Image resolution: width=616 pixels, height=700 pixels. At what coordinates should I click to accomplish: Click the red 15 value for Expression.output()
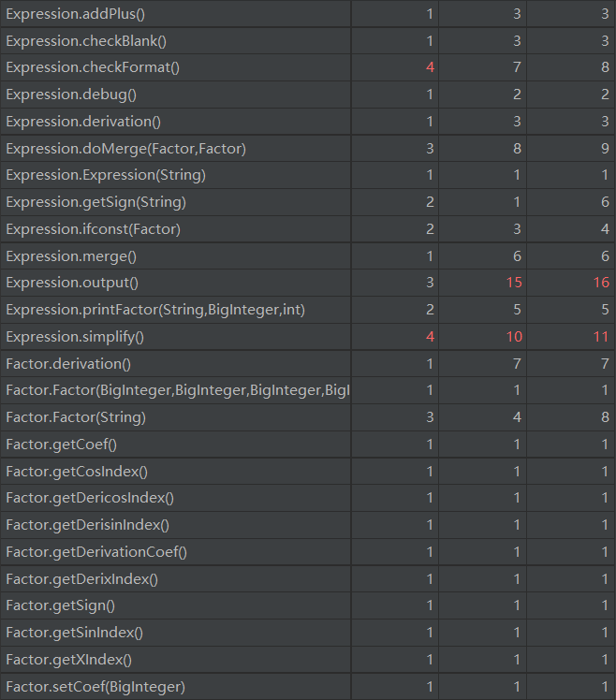pyautogui.click(x=513, y=283)
